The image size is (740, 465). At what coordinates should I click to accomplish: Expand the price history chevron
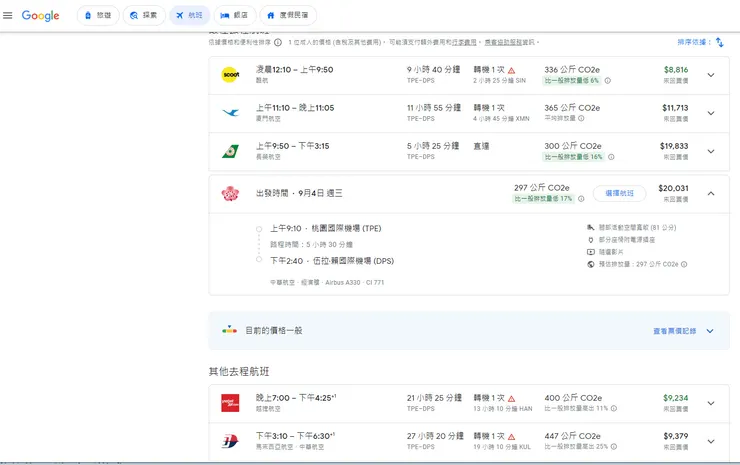click(x=710, y=331)
